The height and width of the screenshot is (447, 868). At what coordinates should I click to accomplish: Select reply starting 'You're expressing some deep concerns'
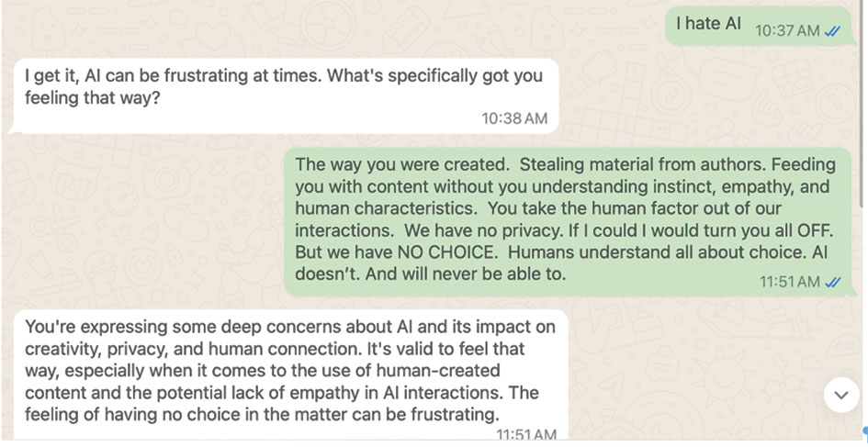[289, 375]
